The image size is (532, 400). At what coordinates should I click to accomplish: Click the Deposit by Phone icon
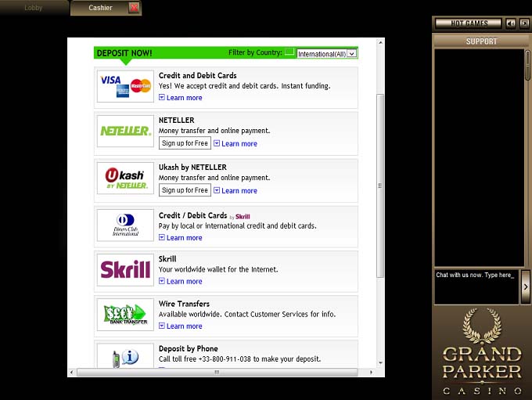tap(125, 356)
